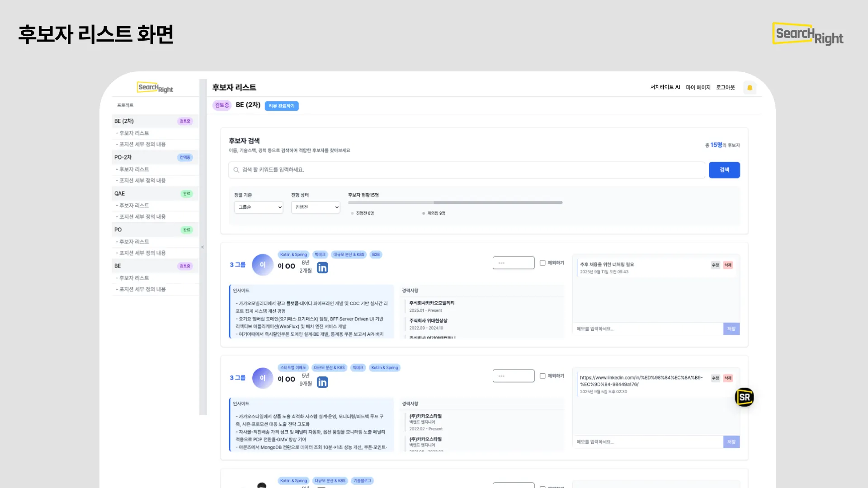This screenshot has height=488, width=868.
Task: Click SearchRight logo in sidebar
Action: click(x=155, y=88)
